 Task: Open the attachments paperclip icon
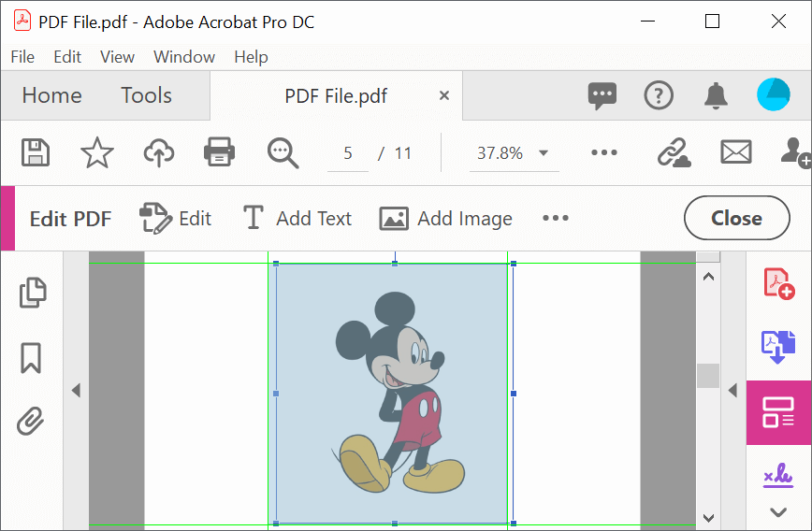click(30, 421)
